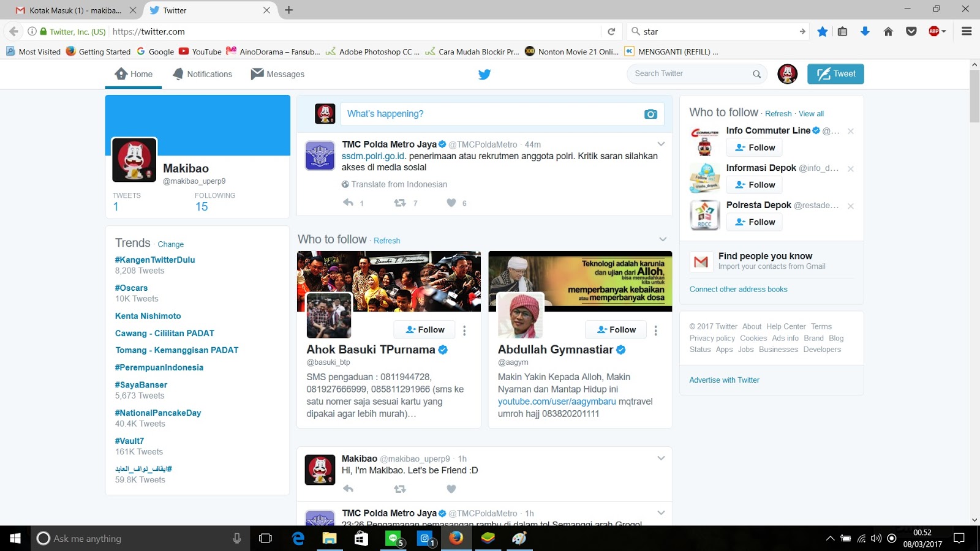Reply to TMC Polda Metro Jaya 44m tweet
Screen dimensions: 980x551
348,203
